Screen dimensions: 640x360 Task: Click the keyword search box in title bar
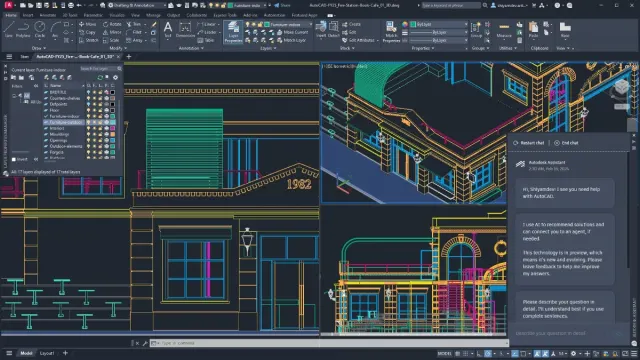coord(451,5)
